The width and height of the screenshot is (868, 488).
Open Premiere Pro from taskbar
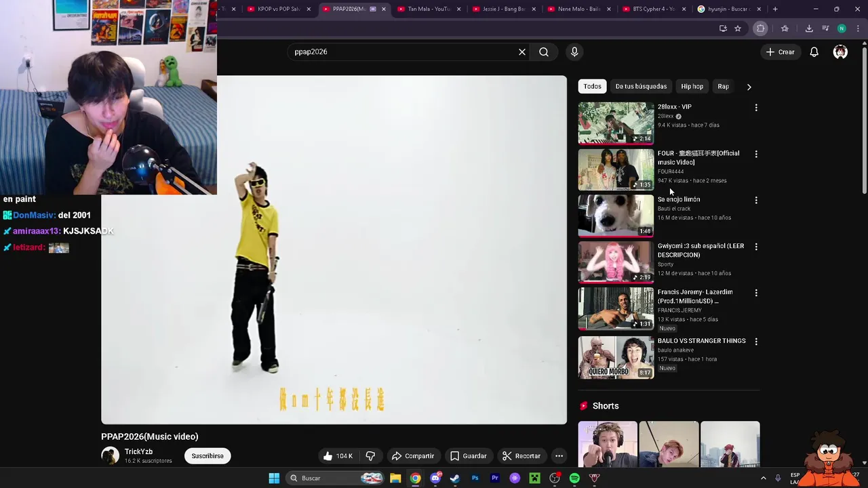[495, 479]
